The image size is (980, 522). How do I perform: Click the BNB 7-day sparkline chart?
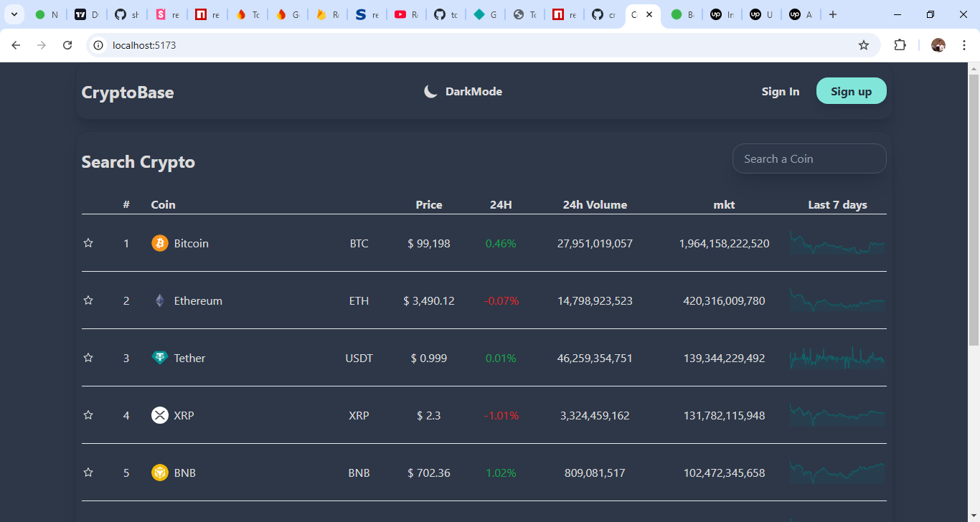837,473
